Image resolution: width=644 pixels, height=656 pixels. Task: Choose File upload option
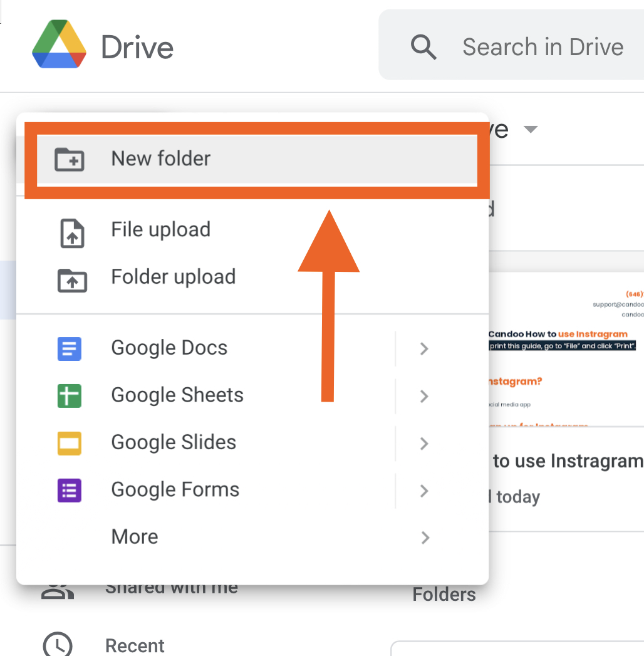click(x=252, y=229)
